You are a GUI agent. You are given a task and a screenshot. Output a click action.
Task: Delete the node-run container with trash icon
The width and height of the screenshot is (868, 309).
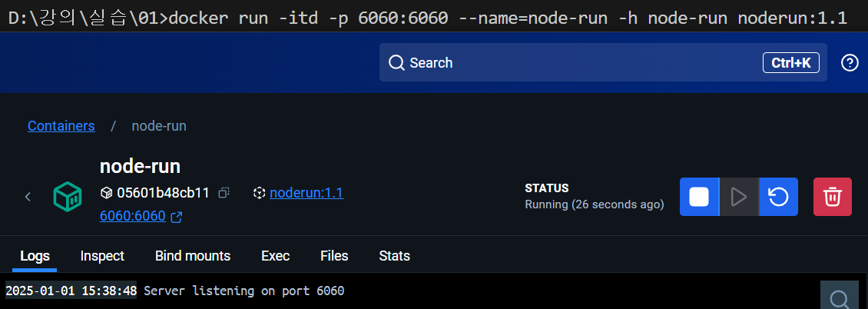832,197
